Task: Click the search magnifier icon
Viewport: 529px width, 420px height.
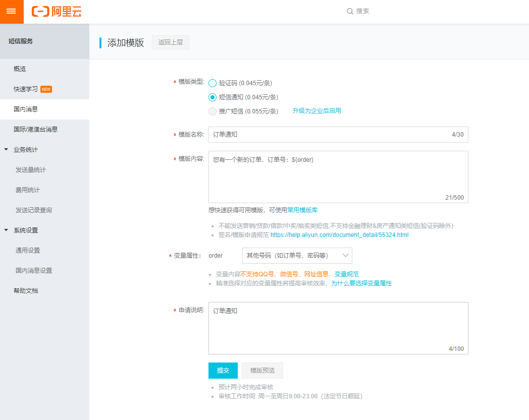Action: point(350,11)
